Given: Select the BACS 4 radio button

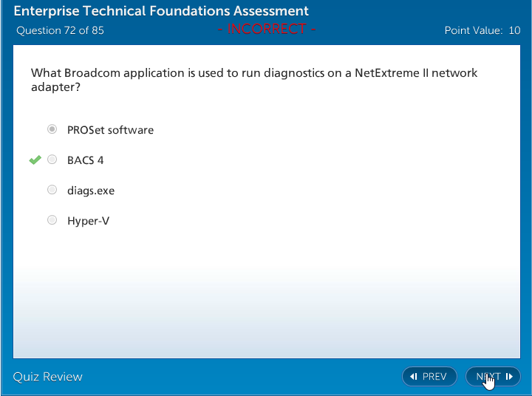Looking at the screenshot, I should pyautogui.click(x=52, y=160).
